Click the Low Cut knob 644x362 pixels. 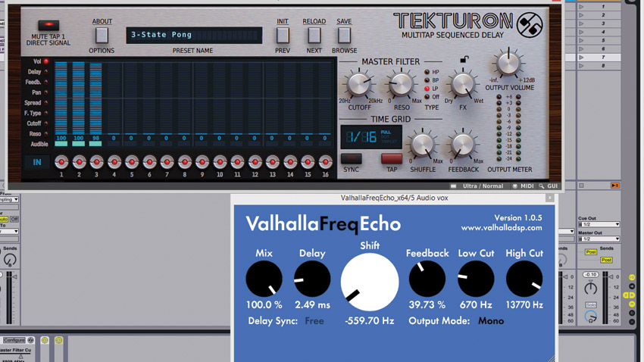click(476, 279)
